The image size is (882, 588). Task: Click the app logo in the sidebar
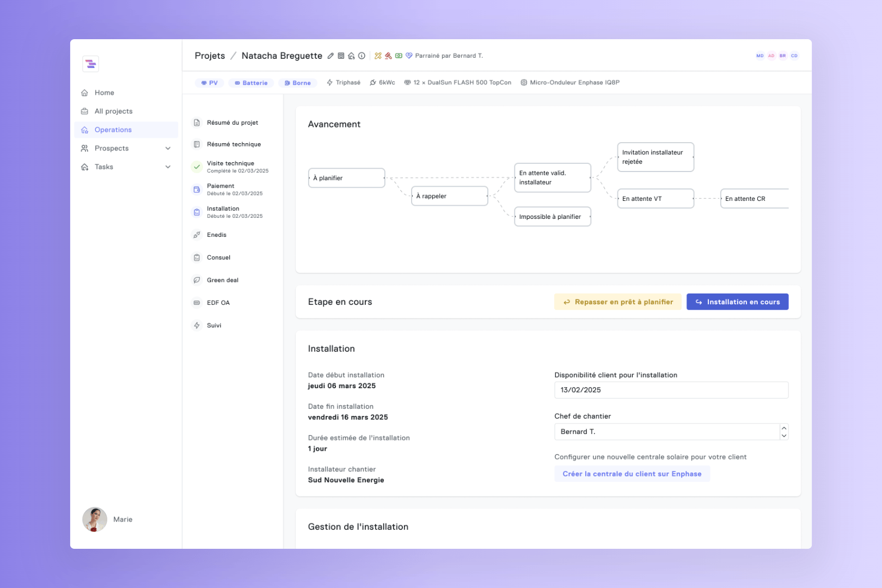coord(90,64)
